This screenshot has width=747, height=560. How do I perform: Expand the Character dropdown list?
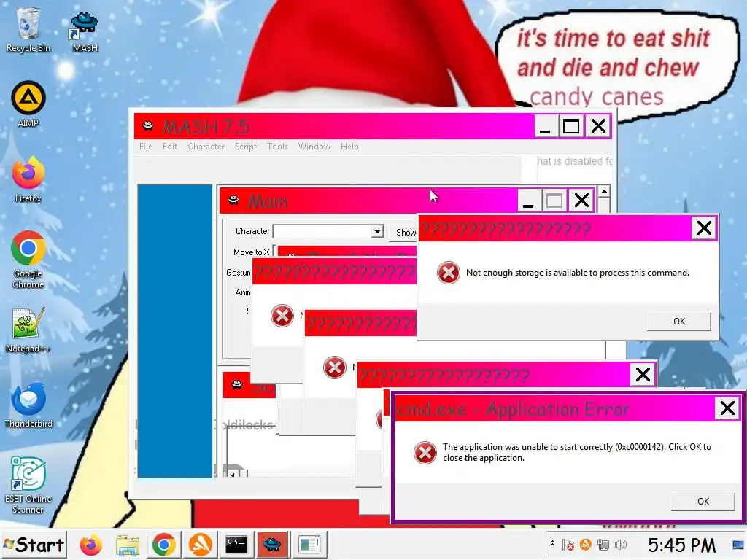click(377, 231)
